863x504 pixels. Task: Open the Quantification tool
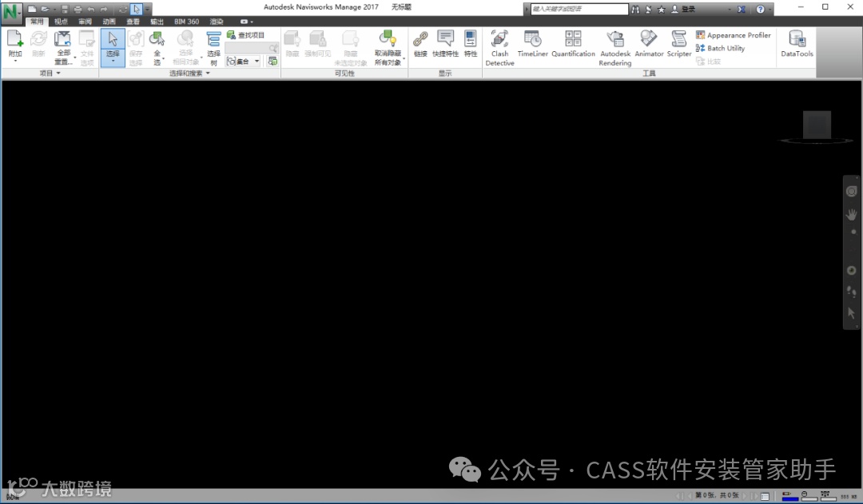point(573,43)
